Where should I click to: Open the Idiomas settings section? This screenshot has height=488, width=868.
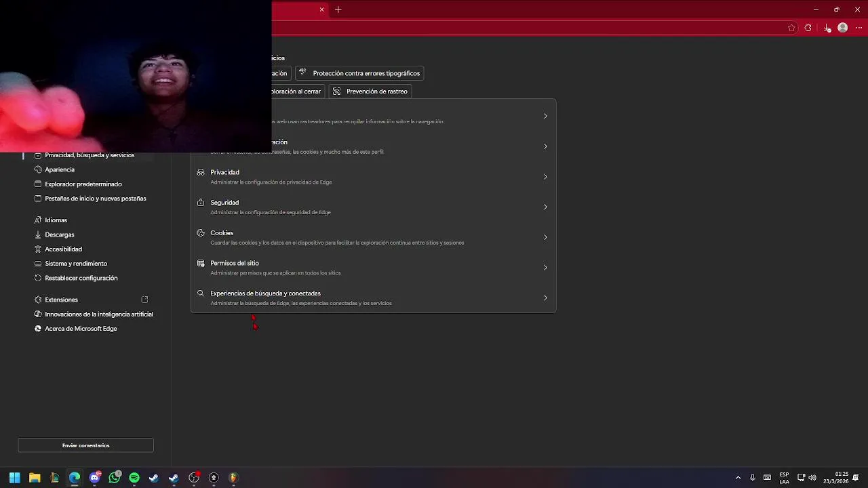point(56,220)
